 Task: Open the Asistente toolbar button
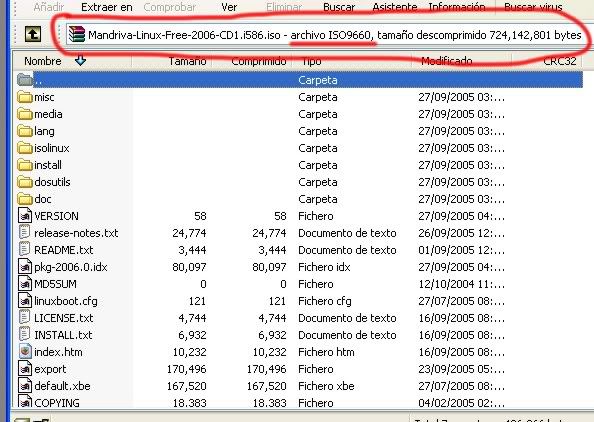click(x=395, y=7)
